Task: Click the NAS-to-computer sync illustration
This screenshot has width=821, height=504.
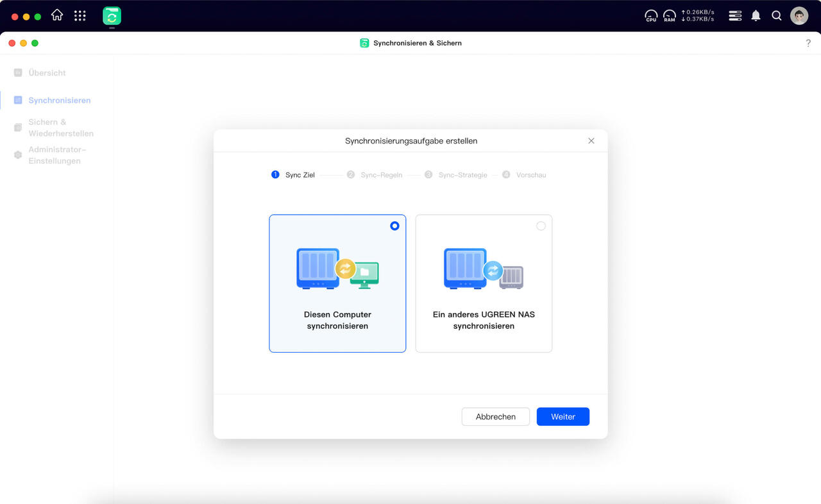Action: click(x=337, y=269)
